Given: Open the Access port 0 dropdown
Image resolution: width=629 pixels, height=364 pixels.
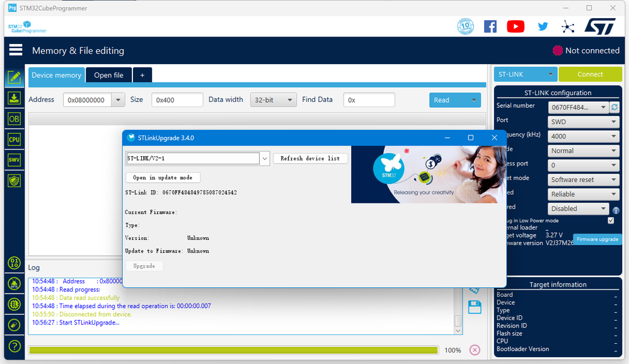Looking at the screenshot, I should (x=583, y=165).
